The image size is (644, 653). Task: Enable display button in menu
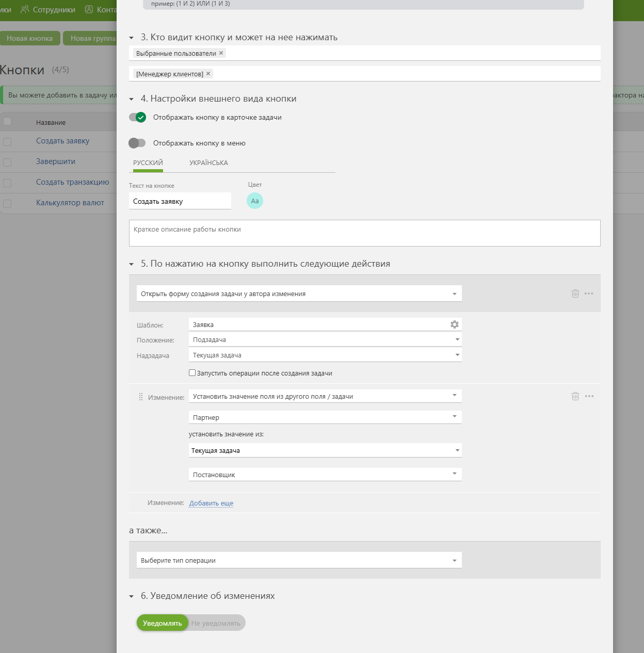click(x=137, y=143)
